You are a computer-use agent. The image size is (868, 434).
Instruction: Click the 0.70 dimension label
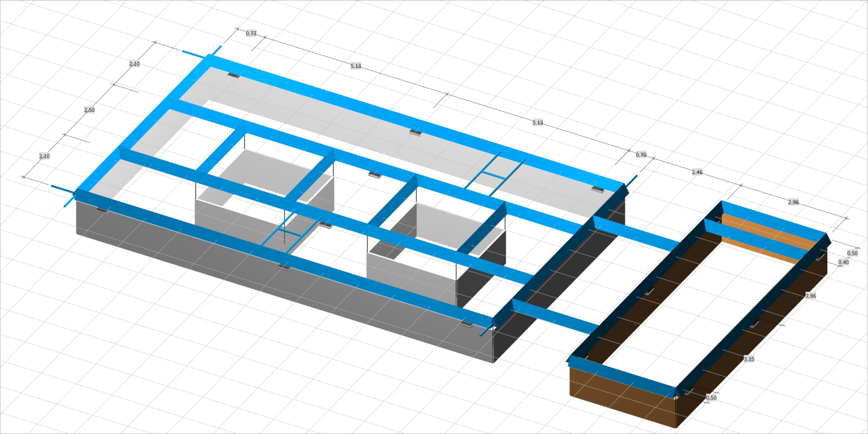coord(641,155)
